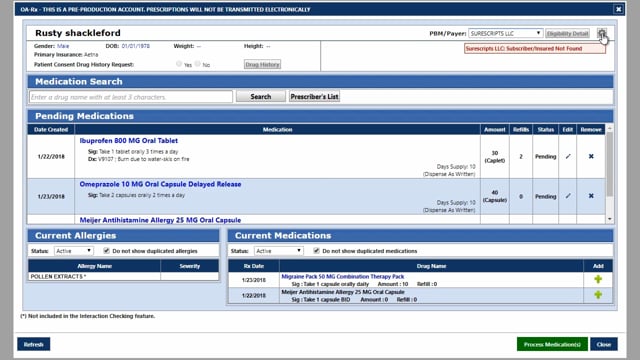640x360 pixels.
Task: Click the DOB value 01/01/1978
Action: (136, 46)
